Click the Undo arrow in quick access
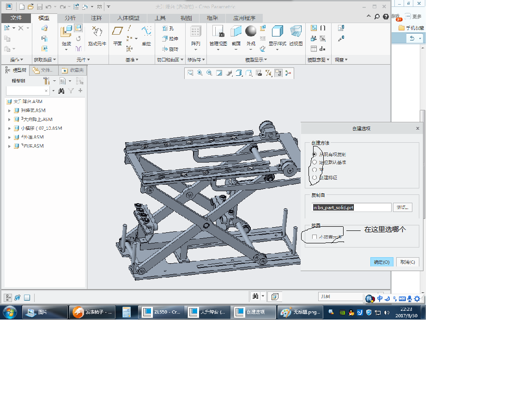This screenshot has width=532, height=399. (x=48, y=6)
